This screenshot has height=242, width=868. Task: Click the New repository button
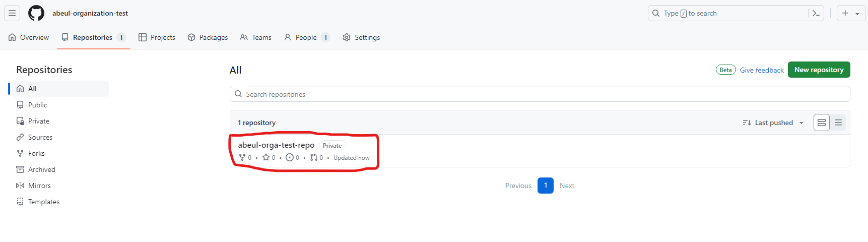pos(819,70)
